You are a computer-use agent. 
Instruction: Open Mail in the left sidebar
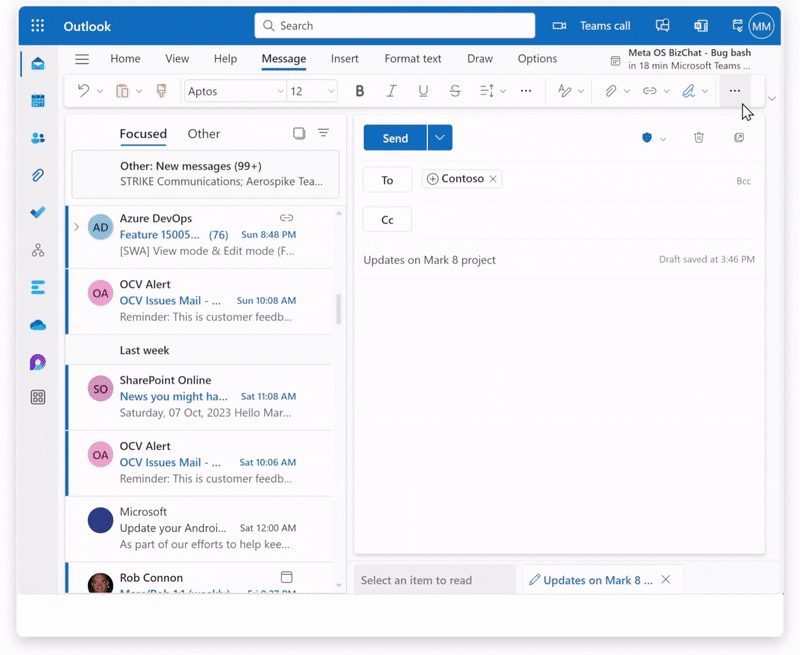(x=38, y=64)
